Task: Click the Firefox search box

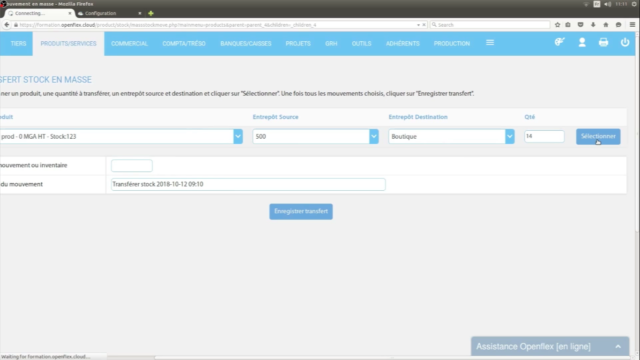Action: click(x=490, y=25)
